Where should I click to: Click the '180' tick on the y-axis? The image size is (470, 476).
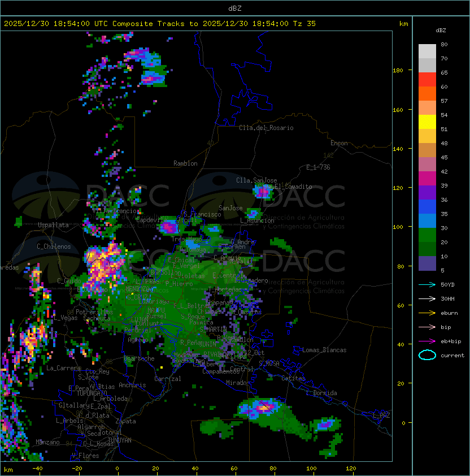398,71
